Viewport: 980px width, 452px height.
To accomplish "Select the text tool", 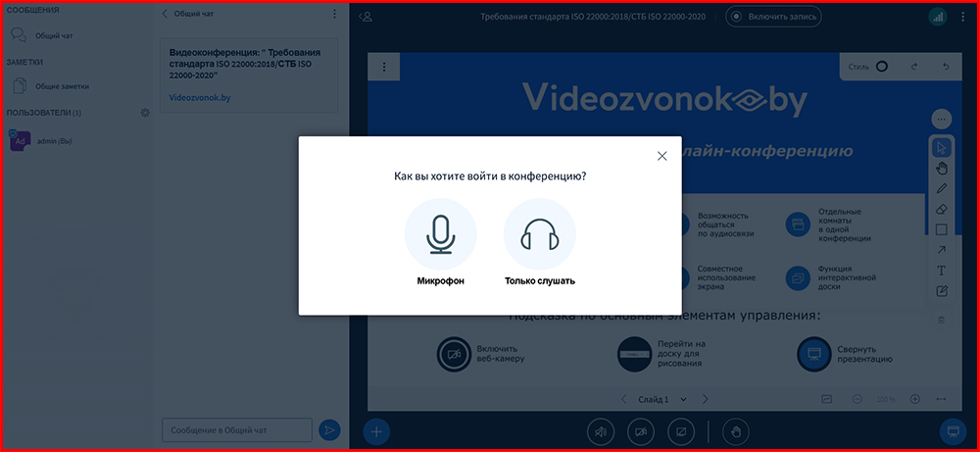I will tap(942, 271).
